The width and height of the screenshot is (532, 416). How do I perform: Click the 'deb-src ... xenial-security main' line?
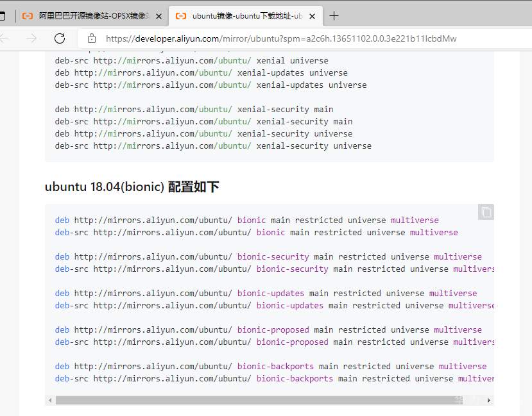click(203, 122)
